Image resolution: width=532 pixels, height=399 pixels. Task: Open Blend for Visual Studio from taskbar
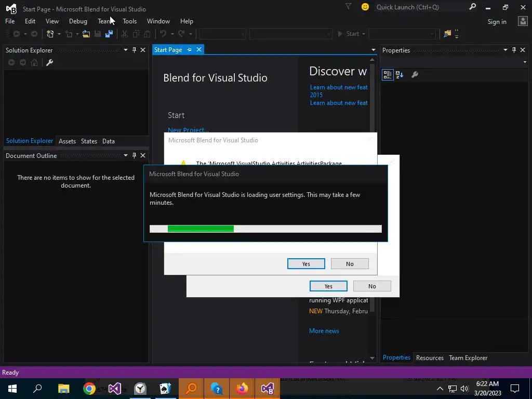click(268, 389)
